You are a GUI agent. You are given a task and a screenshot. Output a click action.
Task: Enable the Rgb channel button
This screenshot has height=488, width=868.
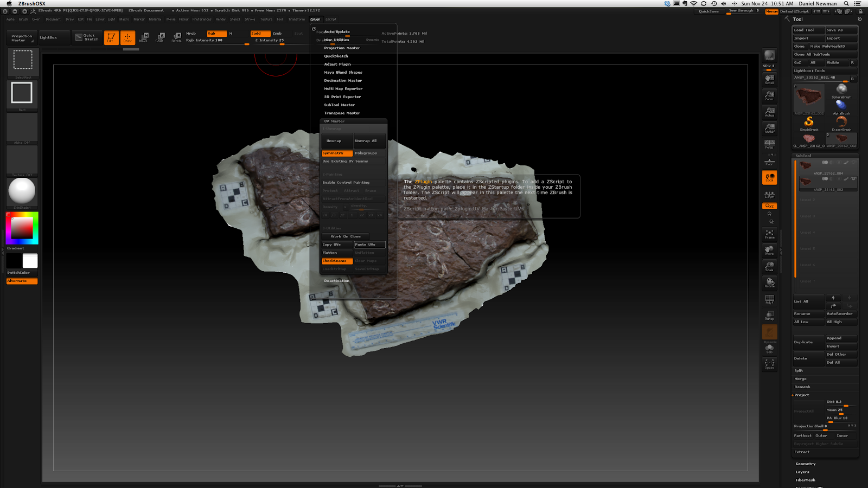click(x=216, y=34)
